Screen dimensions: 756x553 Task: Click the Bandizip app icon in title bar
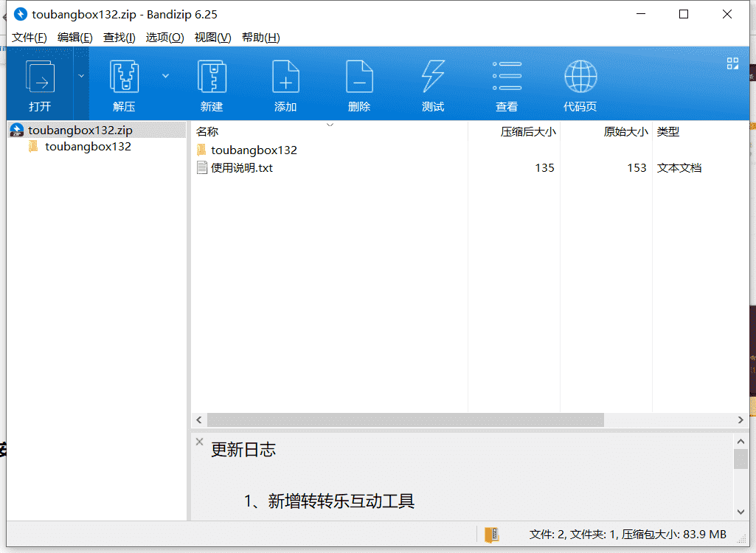20,15
